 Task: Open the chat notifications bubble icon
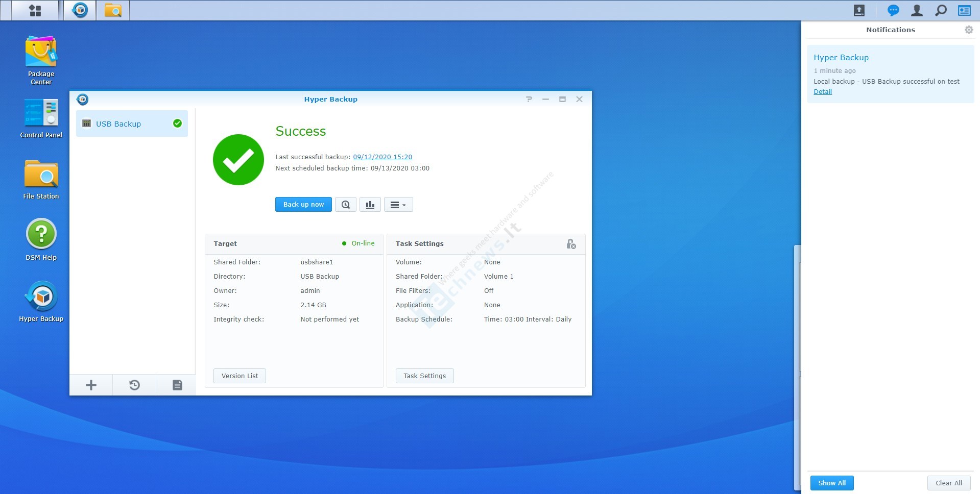tap(893, 10)
